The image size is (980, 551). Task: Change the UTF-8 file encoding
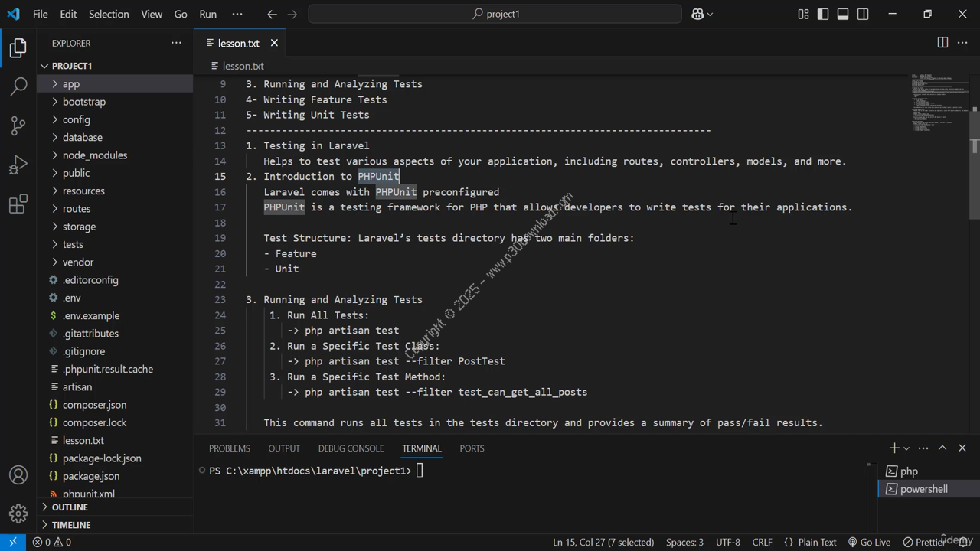(728, 542)
